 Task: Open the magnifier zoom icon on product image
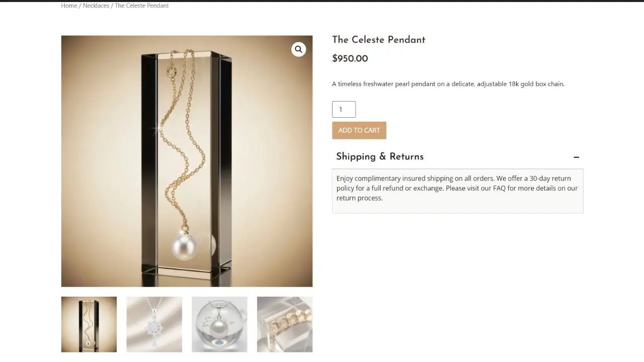(x=298, y=49)
